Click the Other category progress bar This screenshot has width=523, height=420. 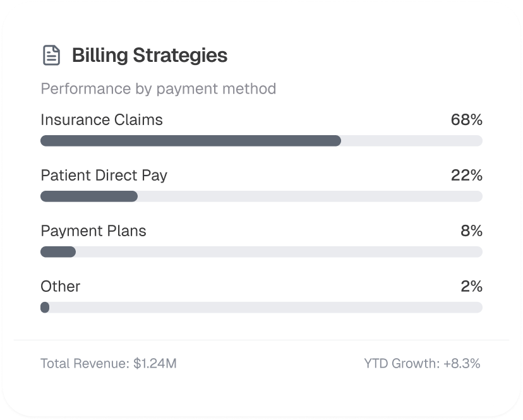point(261,308)
